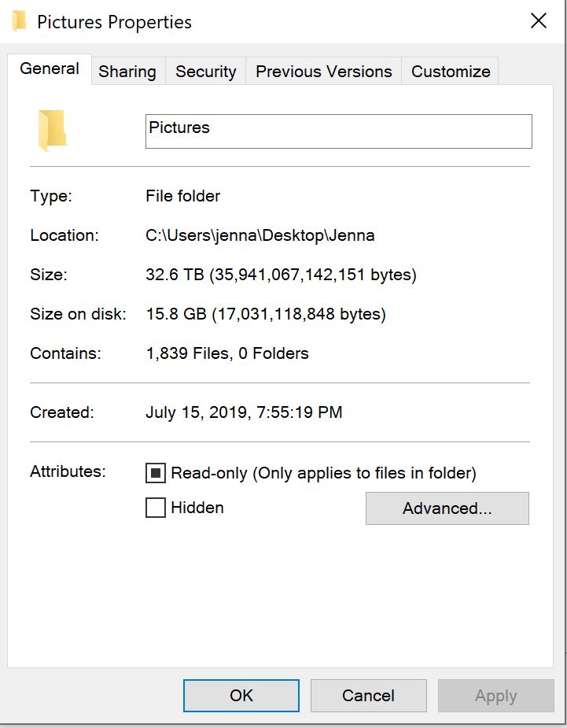This screenshot has height=728, width=567.
Task: Click the folder name text field
Action: 338,131
